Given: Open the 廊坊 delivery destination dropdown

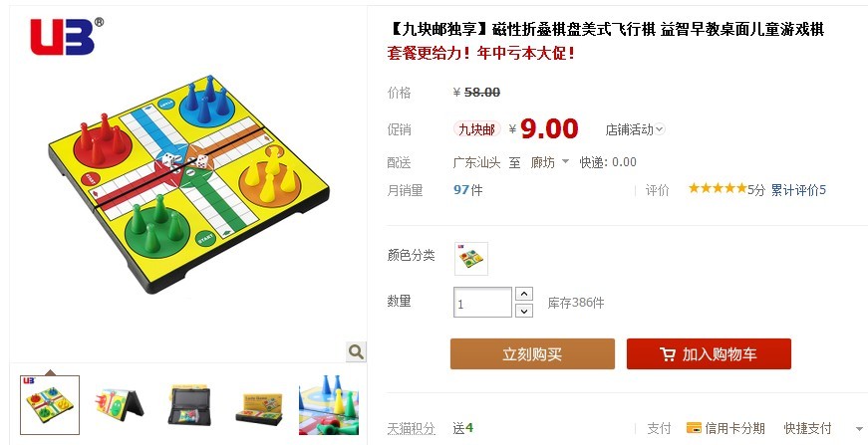Looking at the screenshot, I should 550,162.
